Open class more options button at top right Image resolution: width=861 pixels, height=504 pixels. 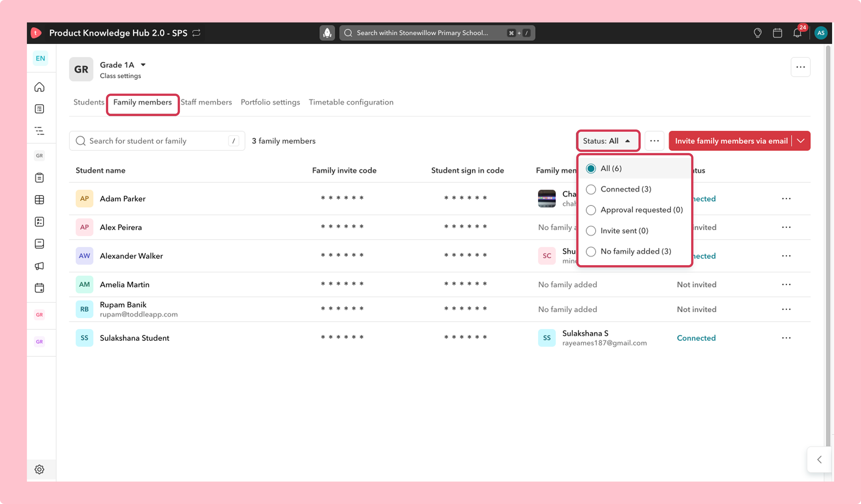(x=800, y=67)
